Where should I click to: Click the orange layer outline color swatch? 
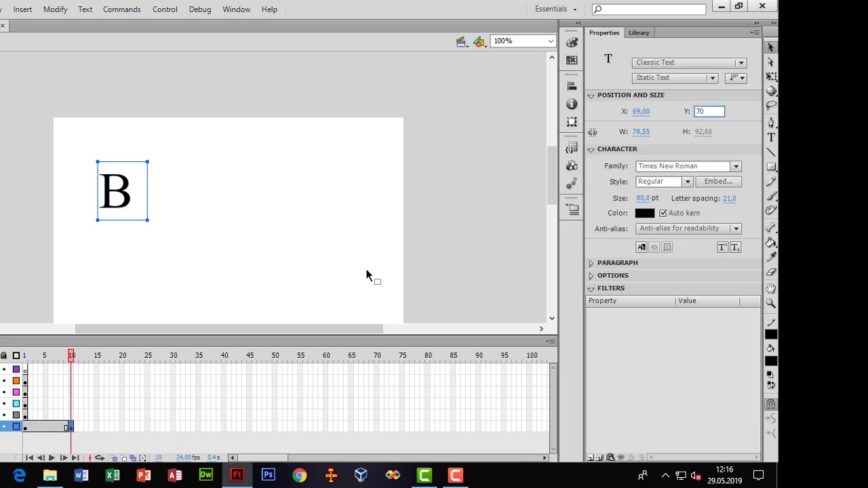[16, 381]
